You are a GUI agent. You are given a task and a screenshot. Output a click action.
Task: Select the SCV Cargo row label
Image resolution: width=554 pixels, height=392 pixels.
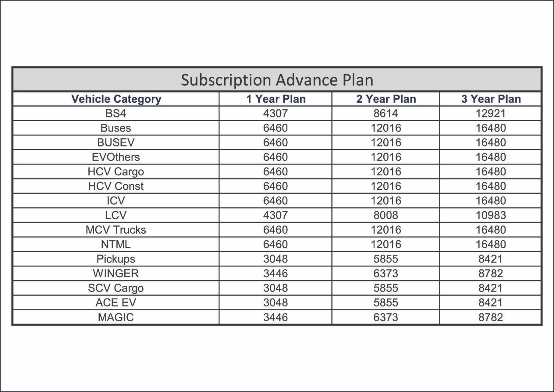116,288
